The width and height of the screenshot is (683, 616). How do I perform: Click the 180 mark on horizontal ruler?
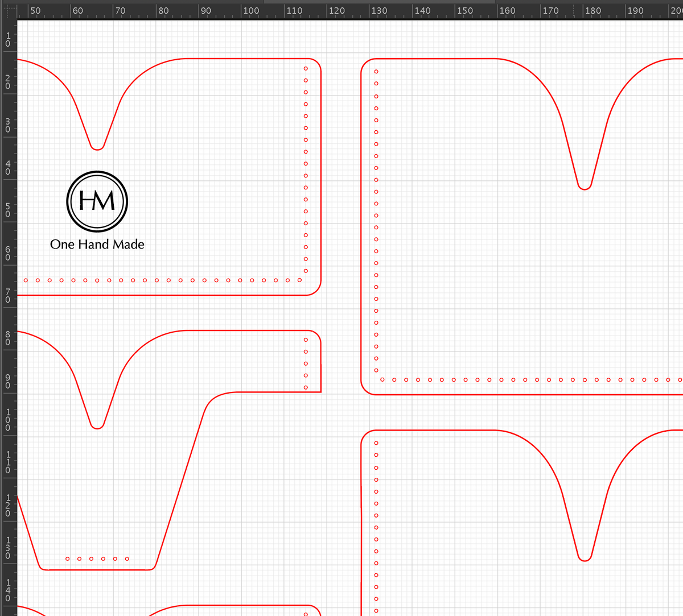click(593, 11)
